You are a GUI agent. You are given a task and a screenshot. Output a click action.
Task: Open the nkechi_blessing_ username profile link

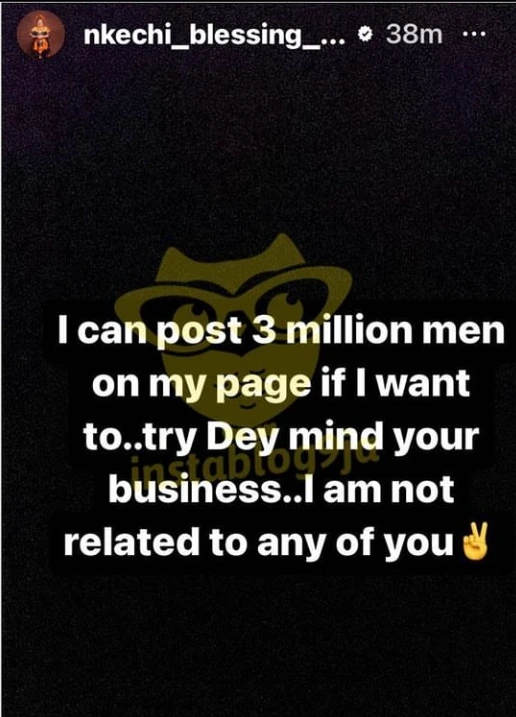[214, 35]
